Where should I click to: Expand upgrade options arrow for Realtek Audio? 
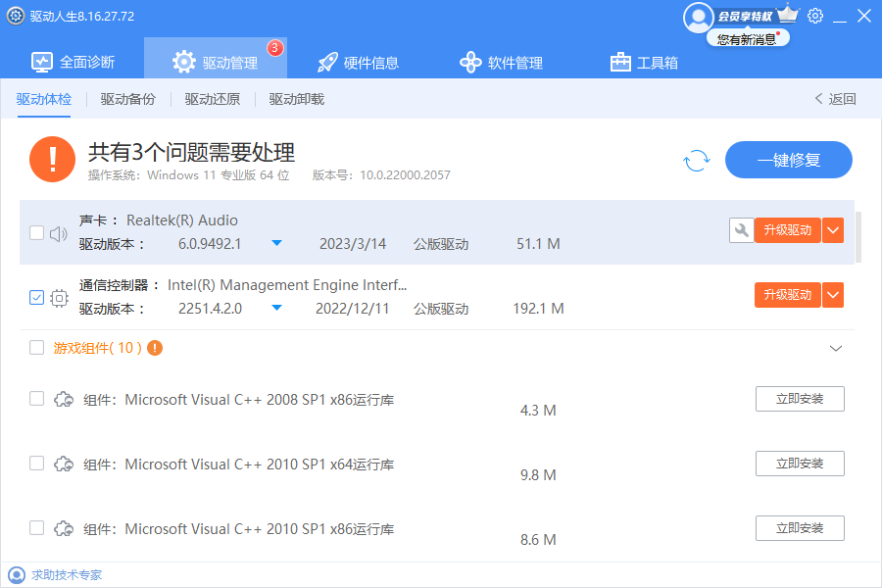click(833, 230)
